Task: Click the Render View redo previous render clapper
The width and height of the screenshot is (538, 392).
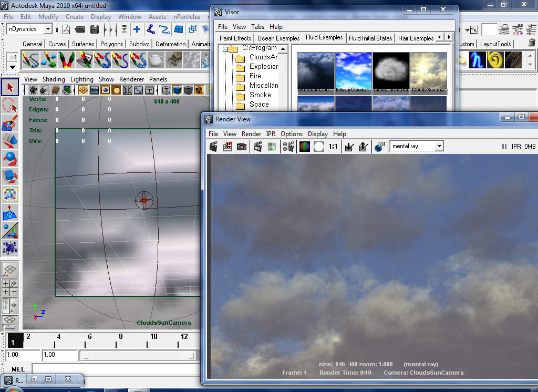Action: [213, 147]
